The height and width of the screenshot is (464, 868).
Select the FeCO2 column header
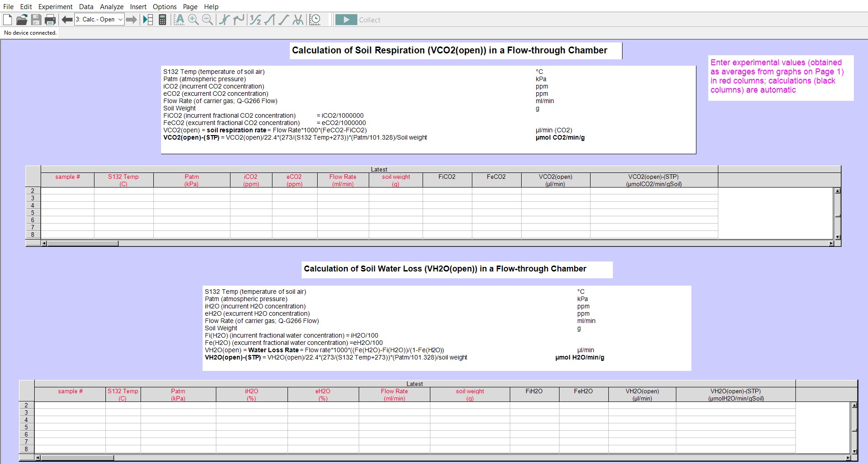(x=497, y=180)
